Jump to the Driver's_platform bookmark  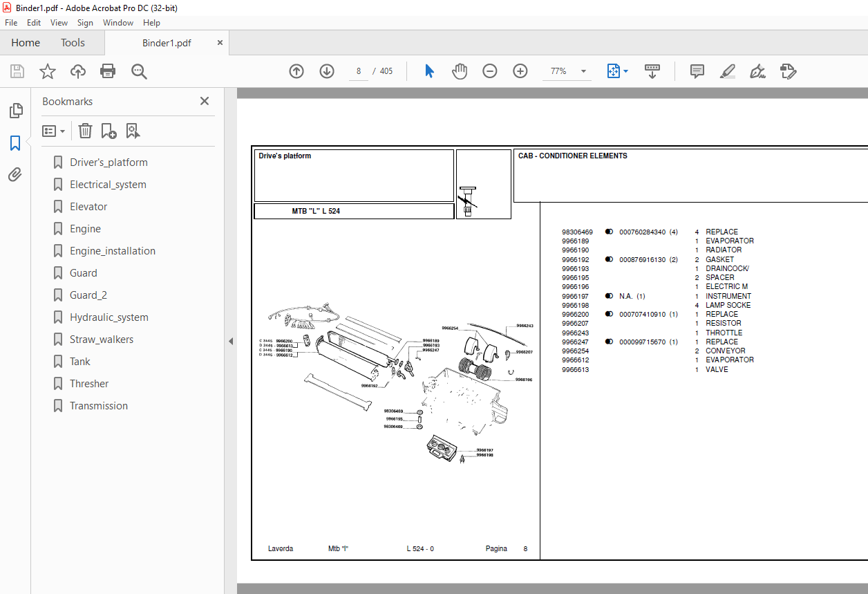point(108,163)
